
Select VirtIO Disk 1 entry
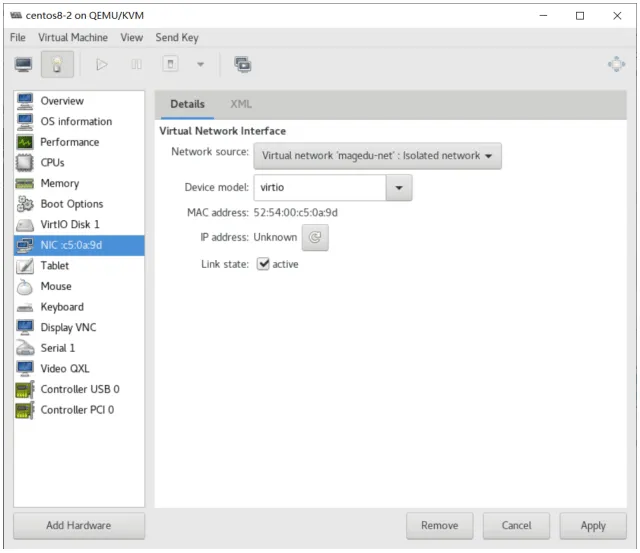[x=79, y=224]
